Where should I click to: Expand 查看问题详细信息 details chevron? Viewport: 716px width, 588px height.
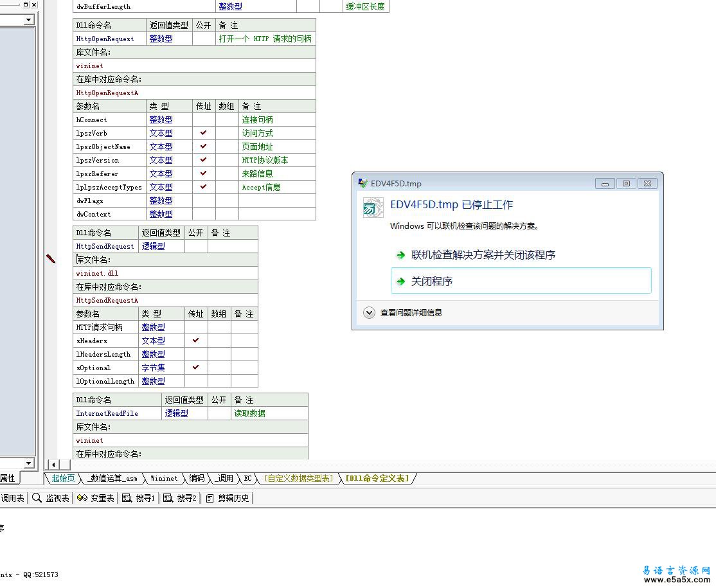369,313
